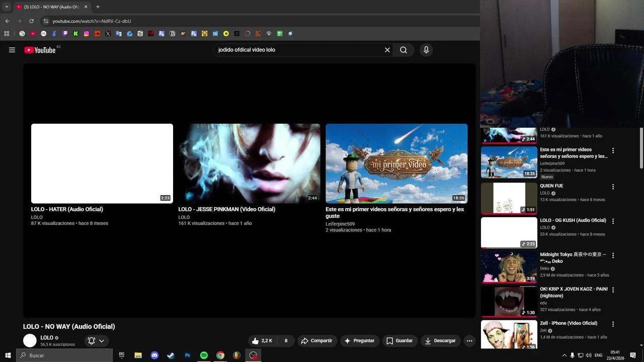Close the LOLO - NO WAY browser tab

(x=86, y=7)
